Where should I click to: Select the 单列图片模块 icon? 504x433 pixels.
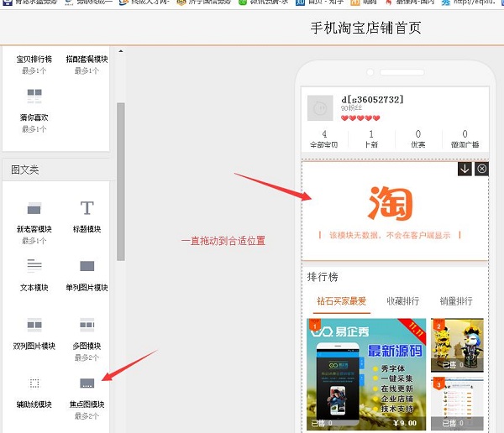[x=87, y=266]
